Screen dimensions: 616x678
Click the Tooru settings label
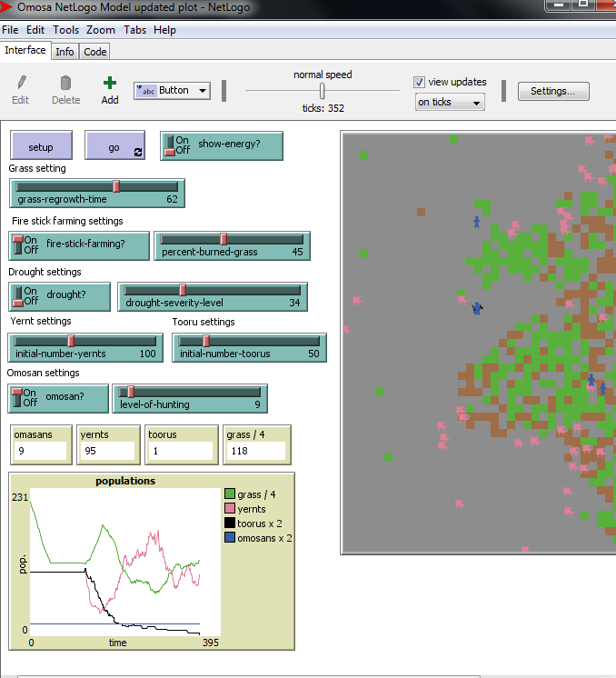point(204,322)
